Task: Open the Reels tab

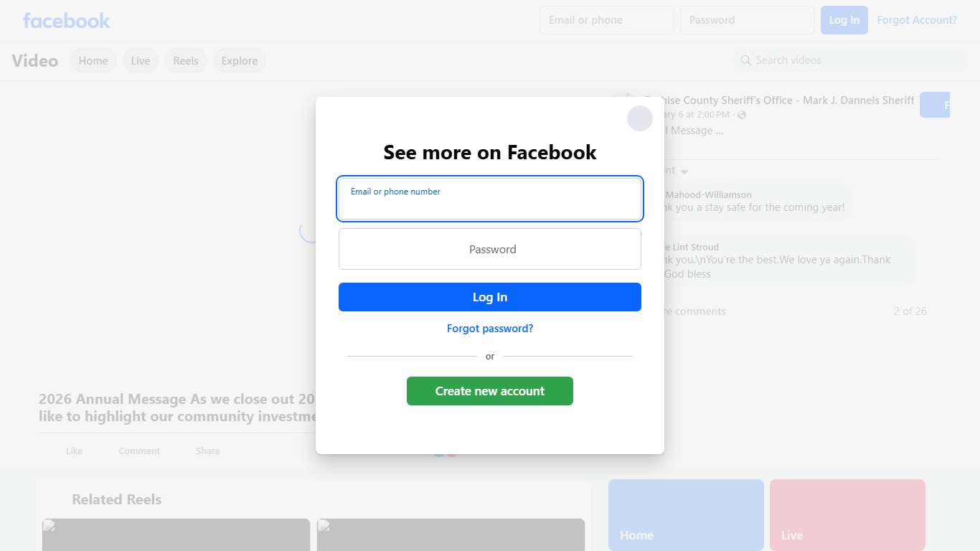Action: [x=186, y=61]
